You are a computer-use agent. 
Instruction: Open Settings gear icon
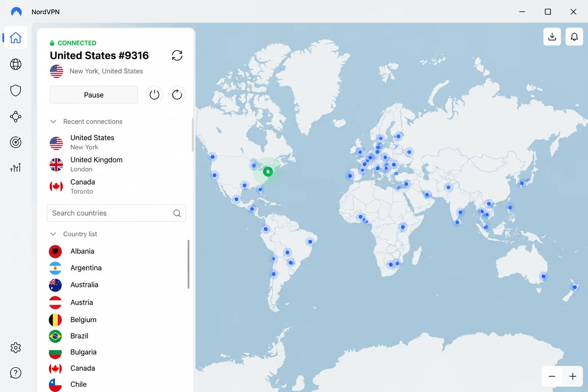16,348
